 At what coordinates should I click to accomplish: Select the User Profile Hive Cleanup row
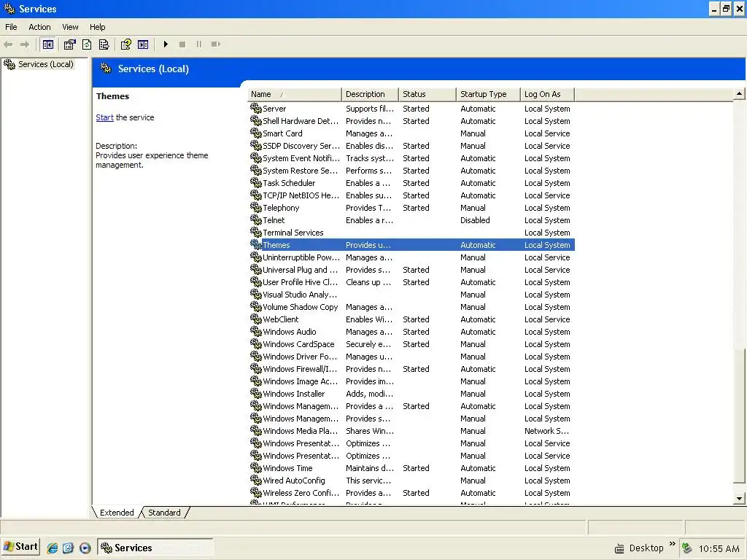(411, 282)
